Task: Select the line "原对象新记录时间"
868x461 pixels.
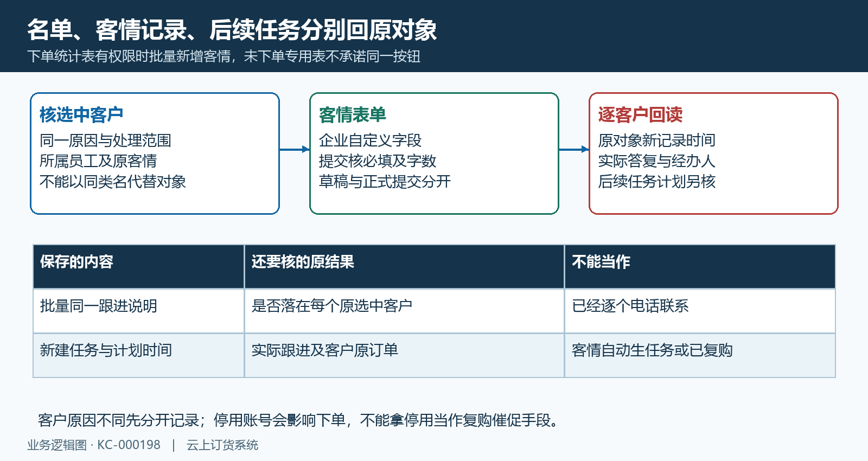Action: [x=657, y=140]
